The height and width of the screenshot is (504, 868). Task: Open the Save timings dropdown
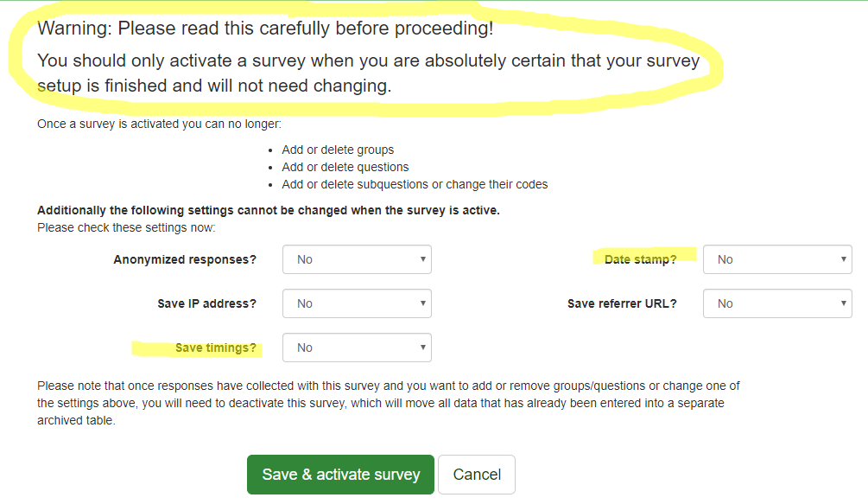pyautogui.click(x=357, y=348)
